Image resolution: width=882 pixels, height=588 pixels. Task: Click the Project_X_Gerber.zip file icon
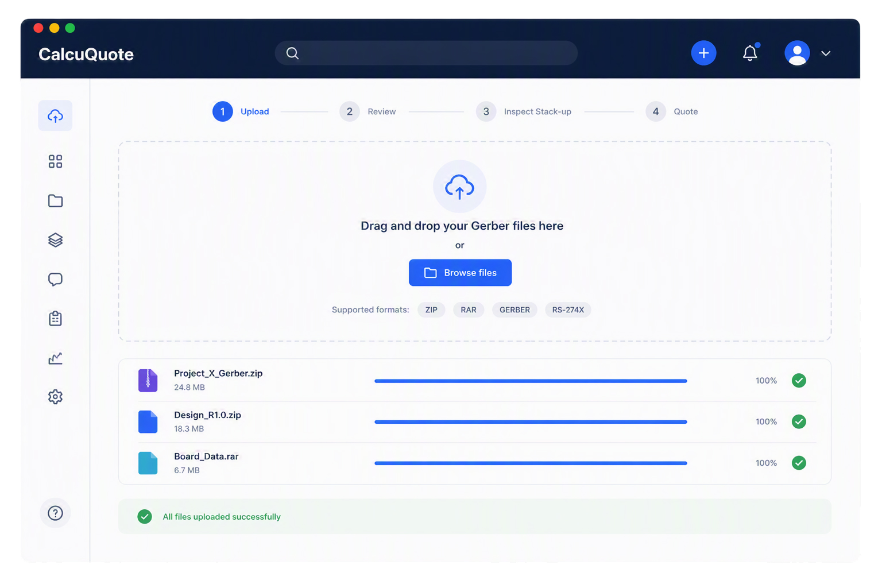tap(148, 380)
